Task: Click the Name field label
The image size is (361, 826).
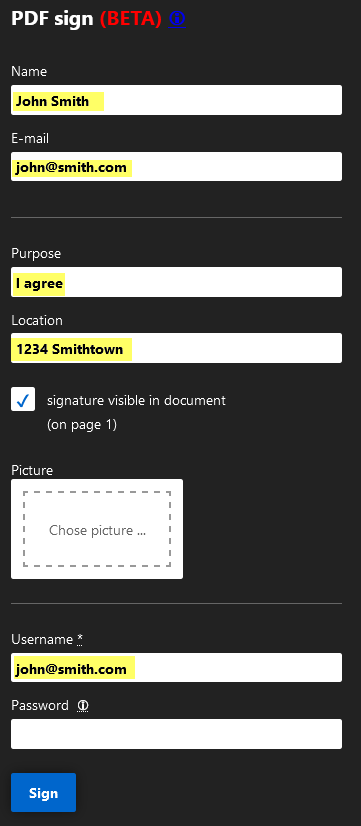Action: 29,71
